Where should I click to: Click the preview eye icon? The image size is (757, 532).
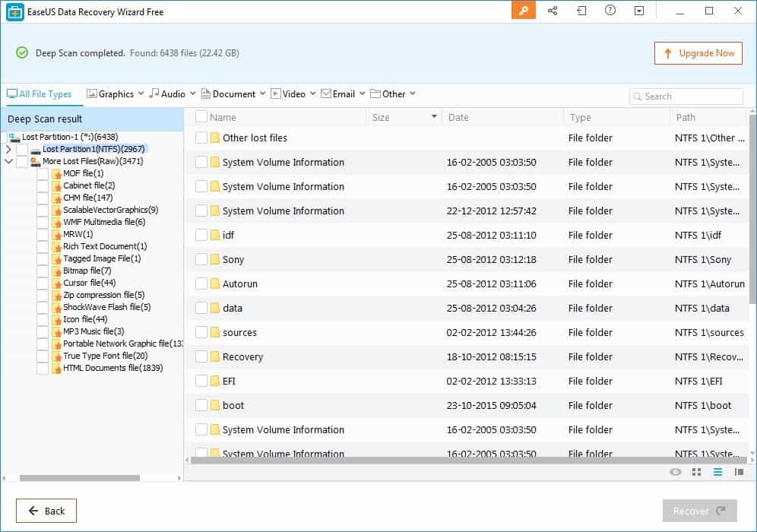click(x=676, y=472)
